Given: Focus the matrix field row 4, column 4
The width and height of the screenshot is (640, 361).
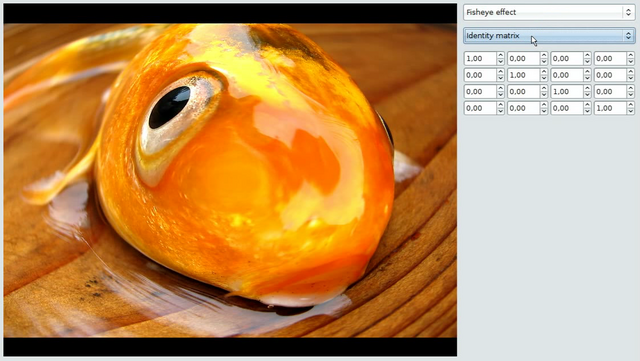Looking at the screenshot, I should coord(610,108).
